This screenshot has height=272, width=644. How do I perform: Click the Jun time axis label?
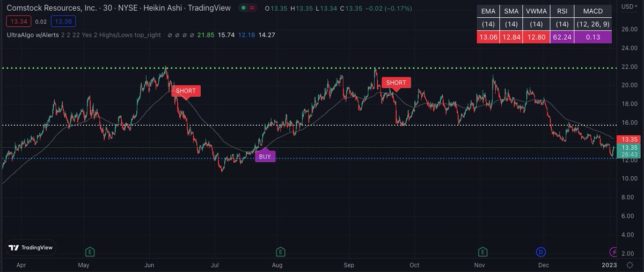(x=150, y=266)
